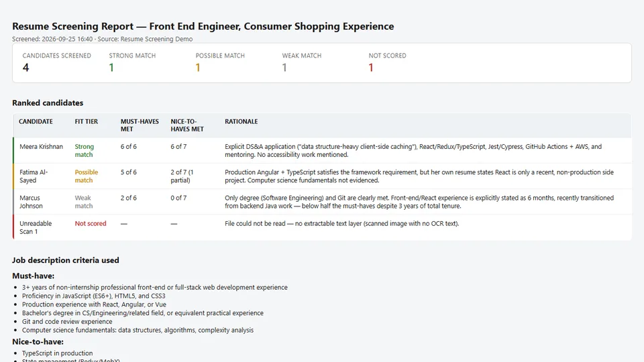This screenshot has width=644, height=362.
Task: Select the Meera Krishnan candidate name
Action: (41, 147)
